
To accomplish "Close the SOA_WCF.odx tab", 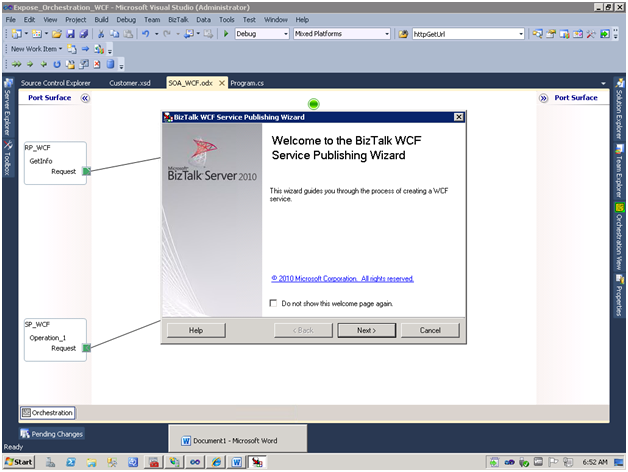I will (222, 83).
